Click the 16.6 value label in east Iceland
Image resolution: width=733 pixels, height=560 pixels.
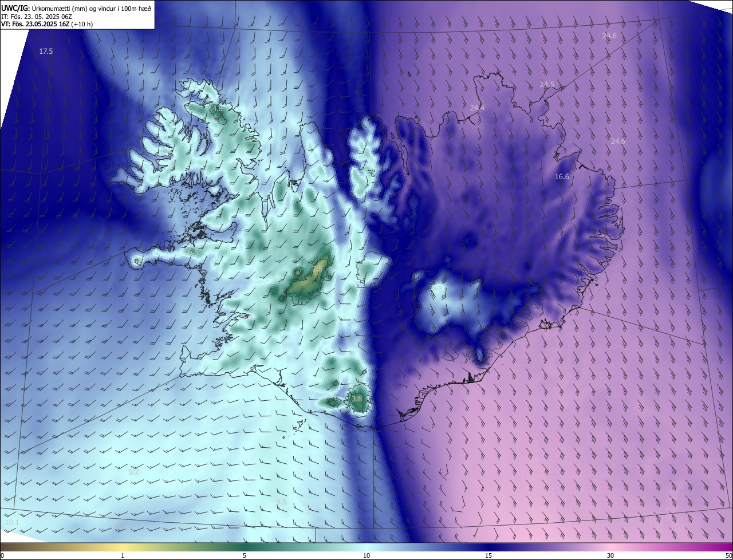click(x=562, y=177)
